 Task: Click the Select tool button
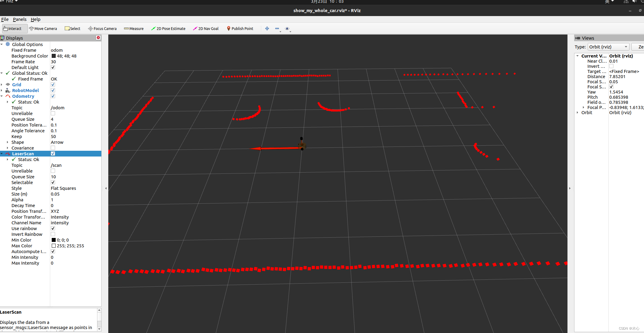[x=73, y=28]
